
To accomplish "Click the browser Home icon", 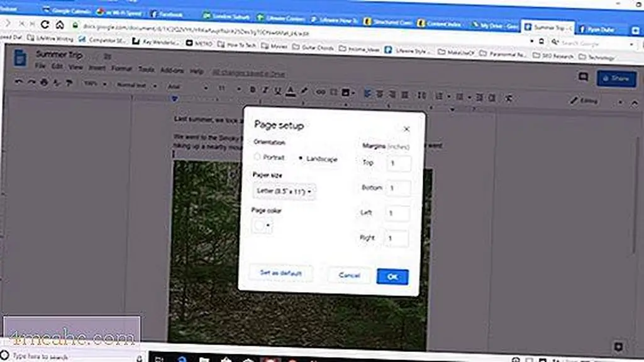I will [x=60, y=25].
